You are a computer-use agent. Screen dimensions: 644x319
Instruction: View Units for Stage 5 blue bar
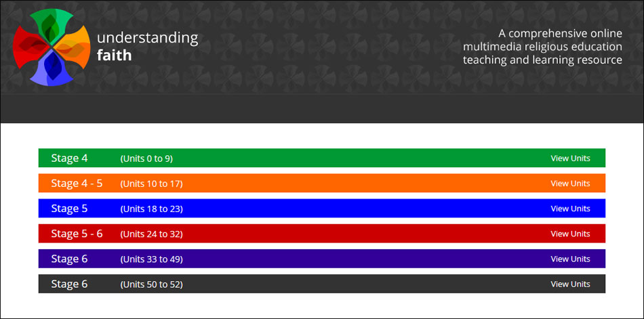[570, 209]
